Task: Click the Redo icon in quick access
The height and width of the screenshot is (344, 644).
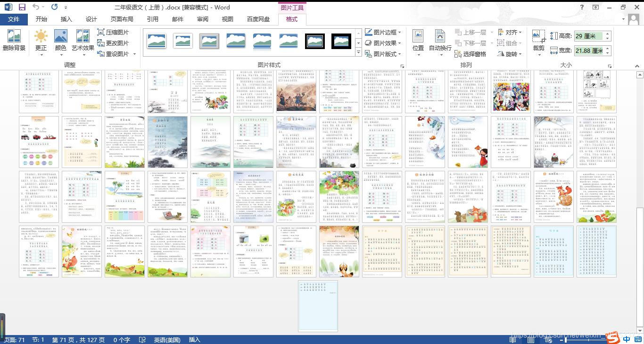Action: pos(54,7)
